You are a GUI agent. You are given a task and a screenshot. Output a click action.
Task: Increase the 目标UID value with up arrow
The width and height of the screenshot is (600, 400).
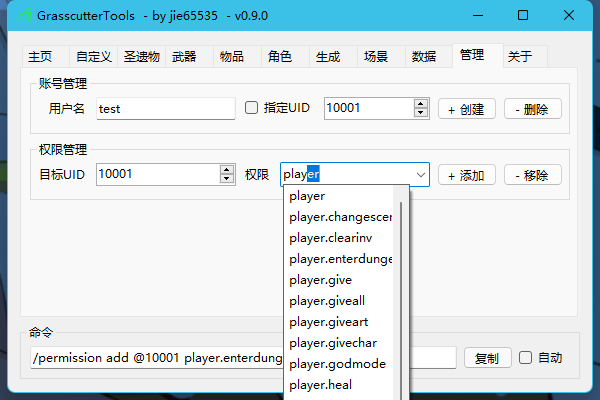226,170
